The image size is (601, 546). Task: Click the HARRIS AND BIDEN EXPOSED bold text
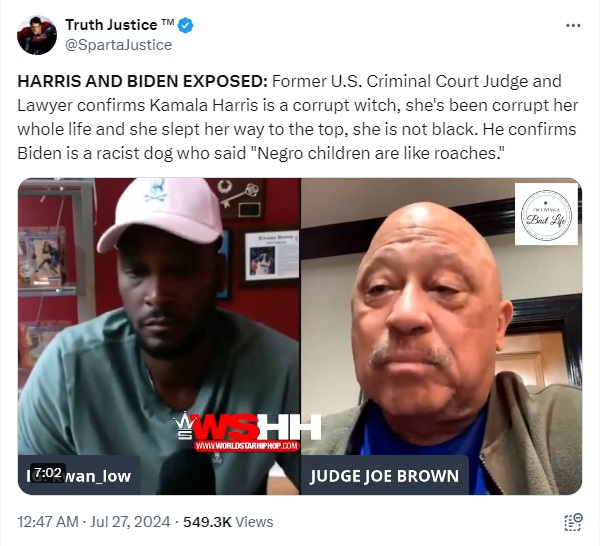point(143,82)
